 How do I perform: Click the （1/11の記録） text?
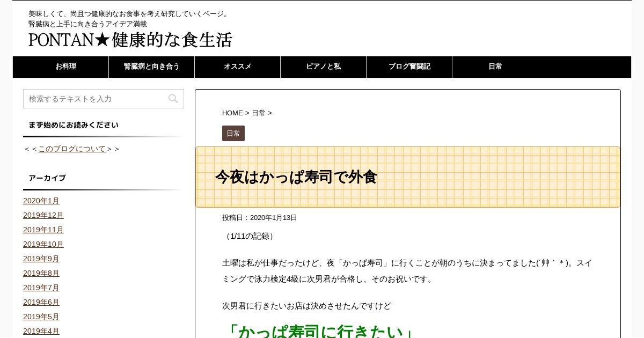(x=250, y=236)
